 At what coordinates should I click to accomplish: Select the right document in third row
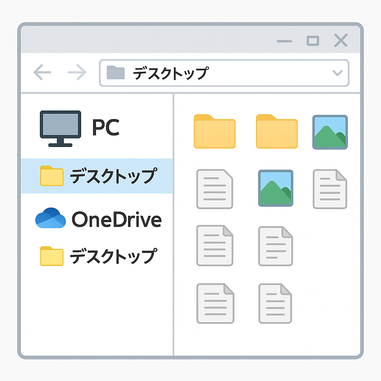point(276,246)
